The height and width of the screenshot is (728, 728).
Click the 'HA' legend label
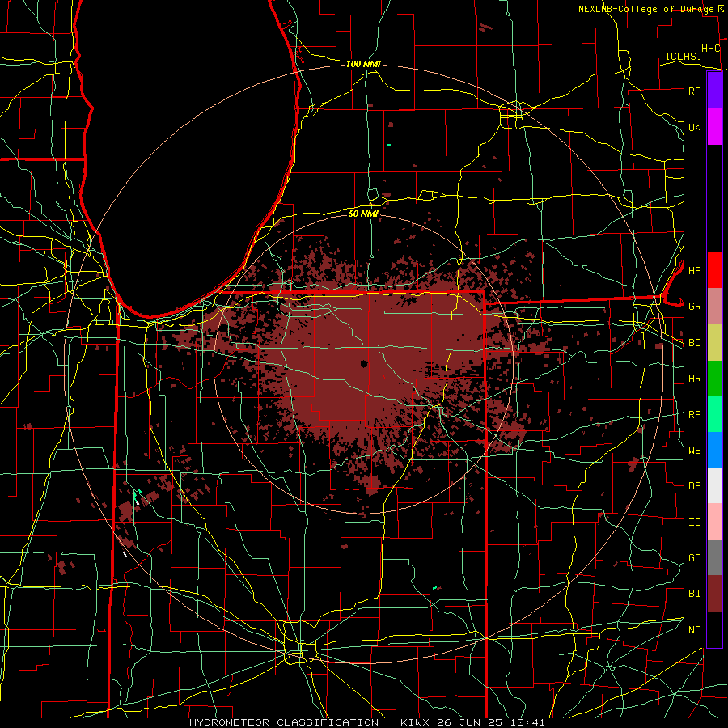694,271
